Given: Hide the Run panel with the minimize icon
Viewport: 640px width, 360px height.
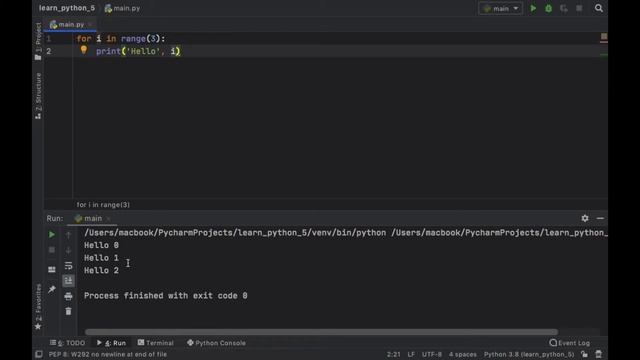Looking at the screenshot, I should (x=600, y=218).
